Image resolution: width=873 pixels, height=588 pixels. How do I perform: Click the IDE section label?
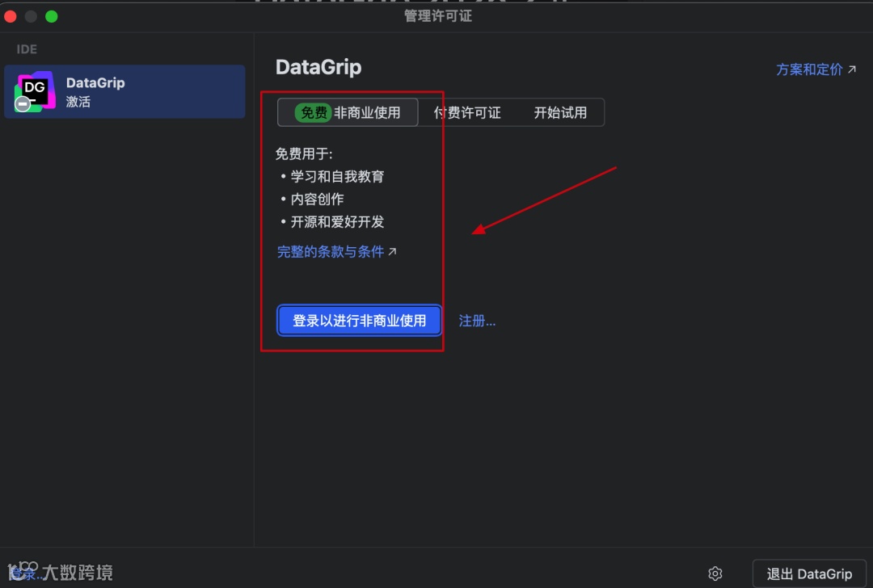pos(27,49)
